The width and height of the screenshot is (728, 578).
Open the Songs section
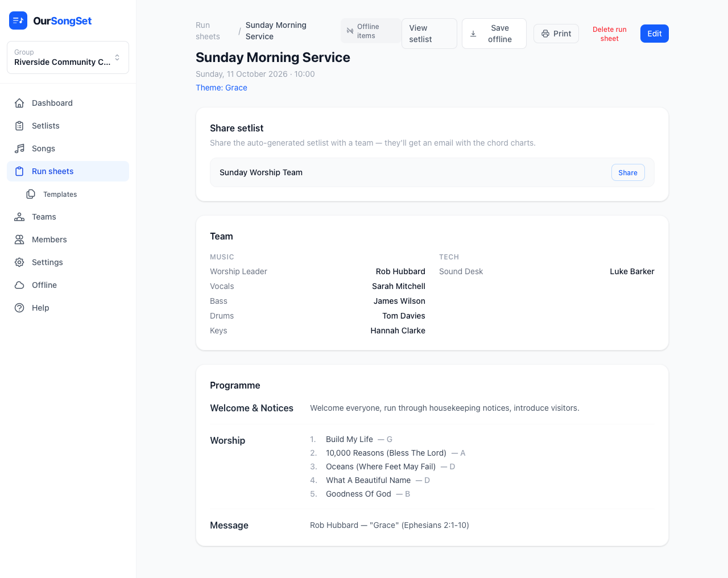click(x=68, y=148)
